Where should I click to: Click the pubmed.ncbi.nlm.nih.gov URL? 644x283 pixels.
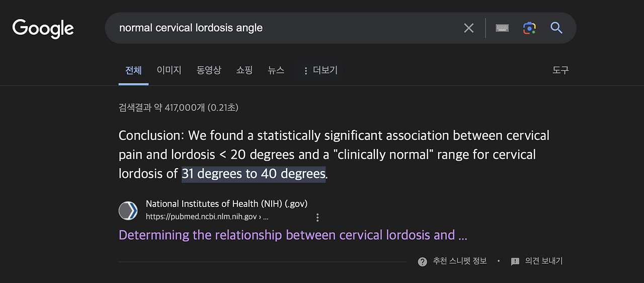coord(207,217)
